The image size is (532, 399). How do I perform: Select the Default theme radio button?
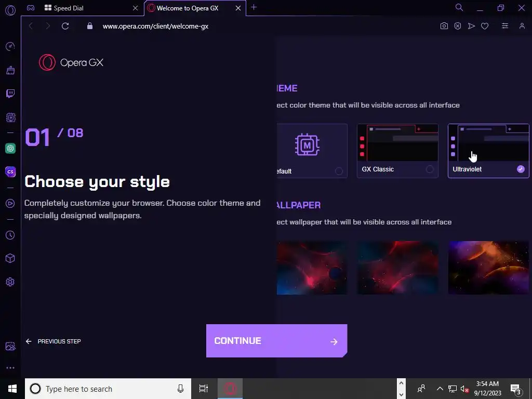point(339,170)
